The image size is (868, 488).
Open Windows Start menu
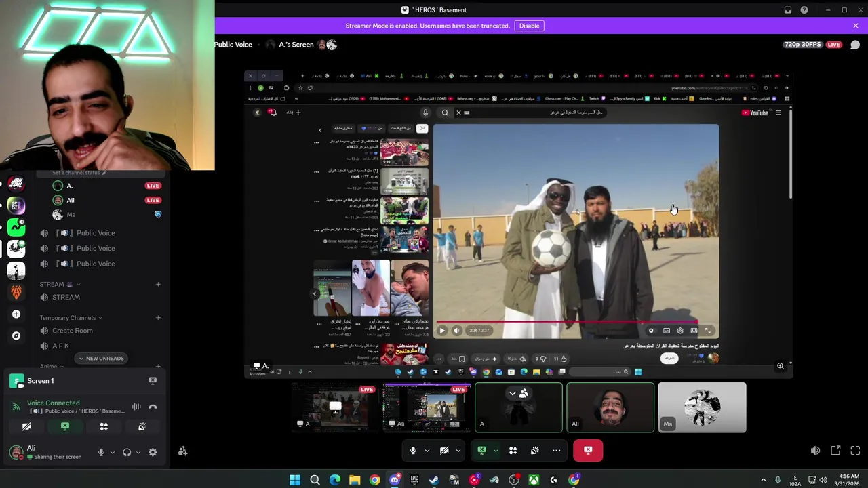click(295, 480)
